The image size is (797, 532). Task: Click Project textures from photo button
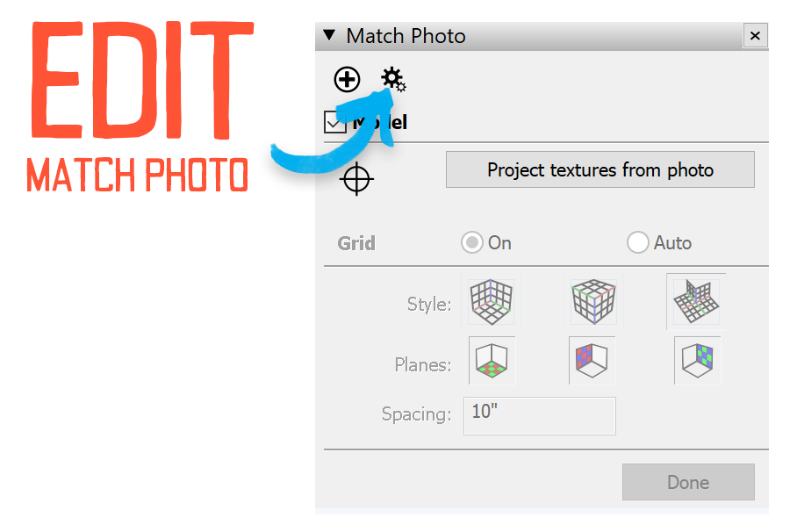(600, 169)
